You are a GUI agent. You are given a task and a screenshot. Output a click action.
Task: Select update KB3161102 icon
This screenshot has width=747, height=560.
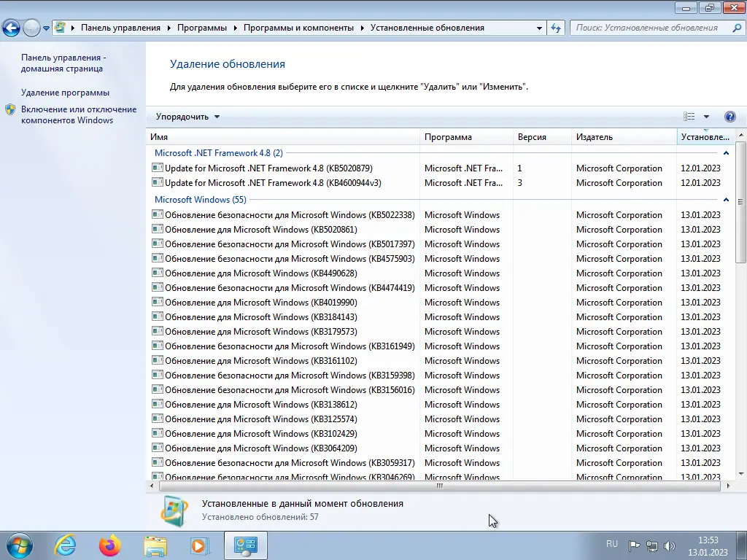pyautogui.click(x=158, y=360)
